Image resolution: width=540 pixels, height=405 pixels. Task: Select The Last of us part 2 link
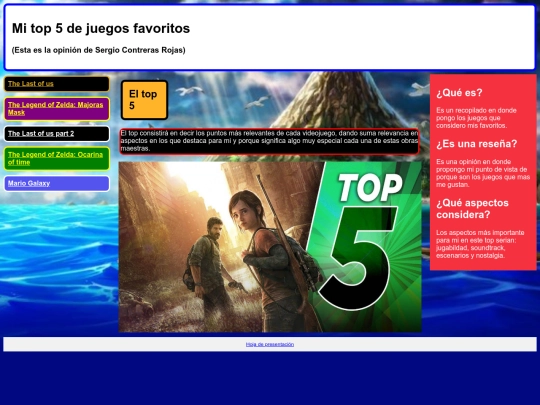point(41,134)
